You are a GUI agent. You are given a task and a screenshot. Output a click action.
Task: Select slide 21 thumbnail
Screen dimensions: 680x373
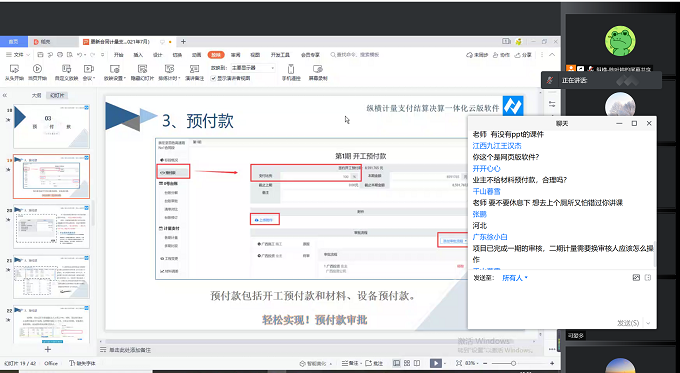click(52, 277)
